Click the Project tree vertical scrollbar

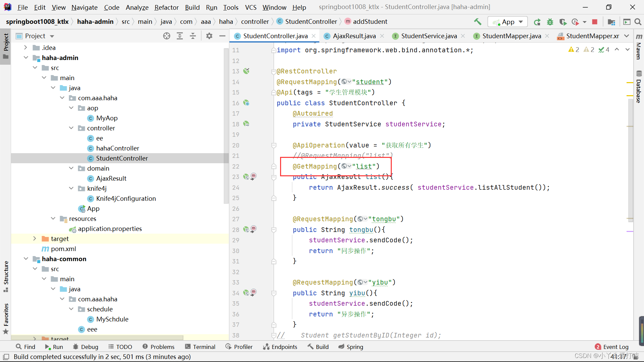click(226, 126)
